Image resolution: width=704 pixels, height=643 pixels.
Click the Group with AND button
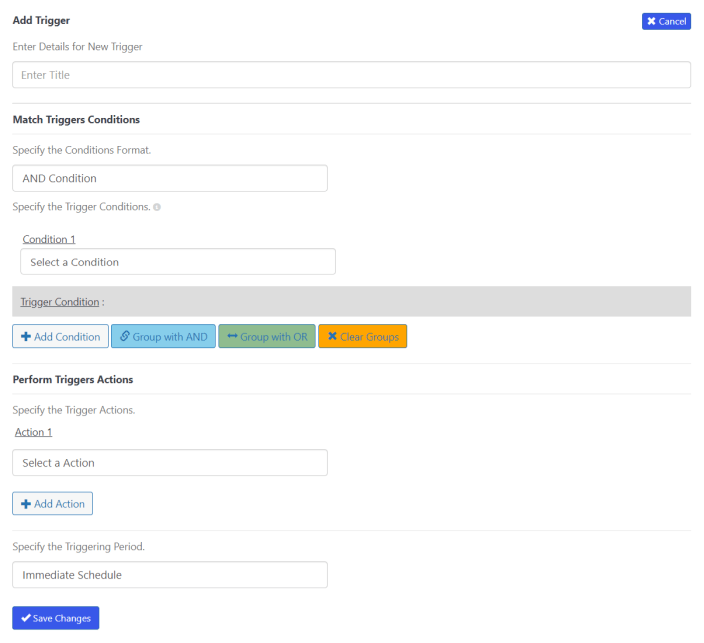pos(163,336)
